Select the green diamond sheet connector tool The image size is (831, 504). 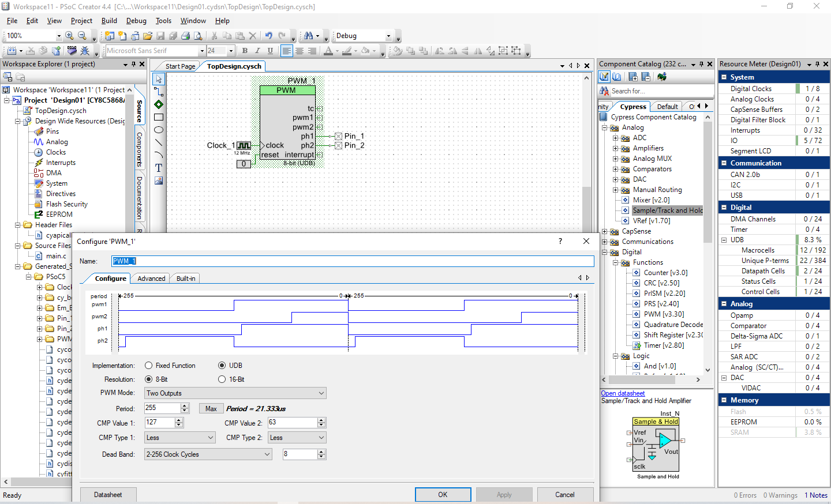159,104
